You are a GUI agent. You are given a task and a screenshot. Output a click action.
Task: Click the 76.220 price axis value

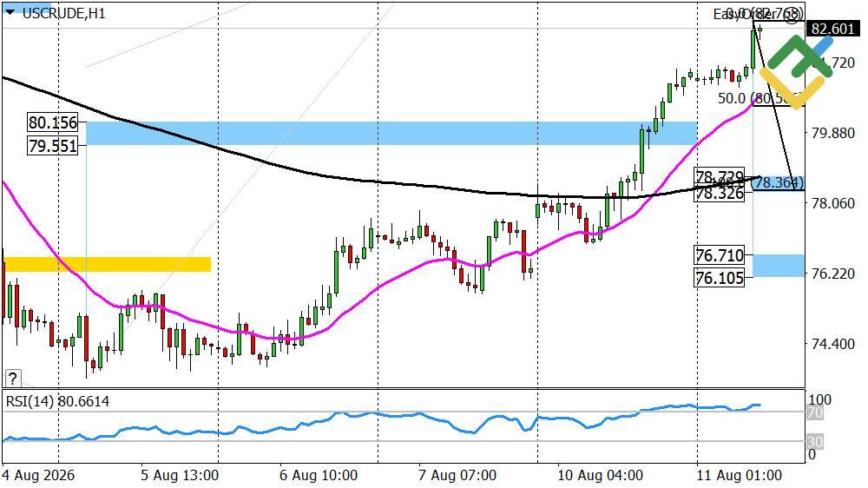(833, 274)
